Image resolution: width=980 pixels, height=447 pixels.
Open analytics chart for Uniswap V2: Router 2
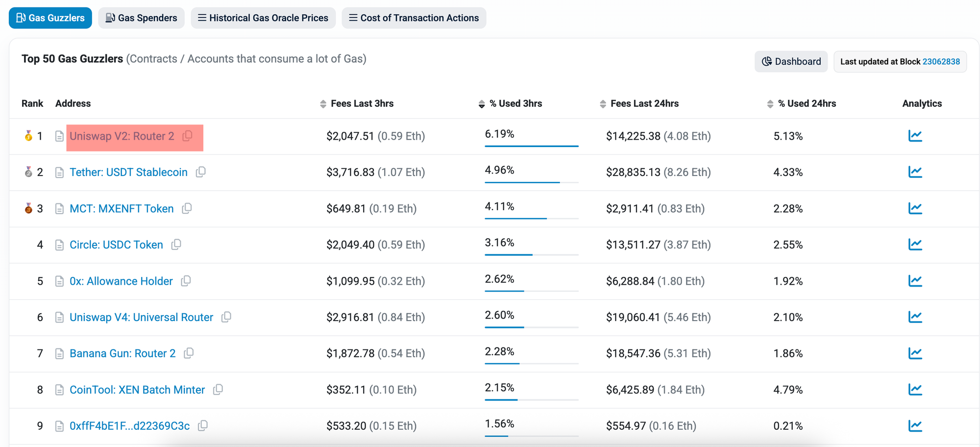click(915, 136)
